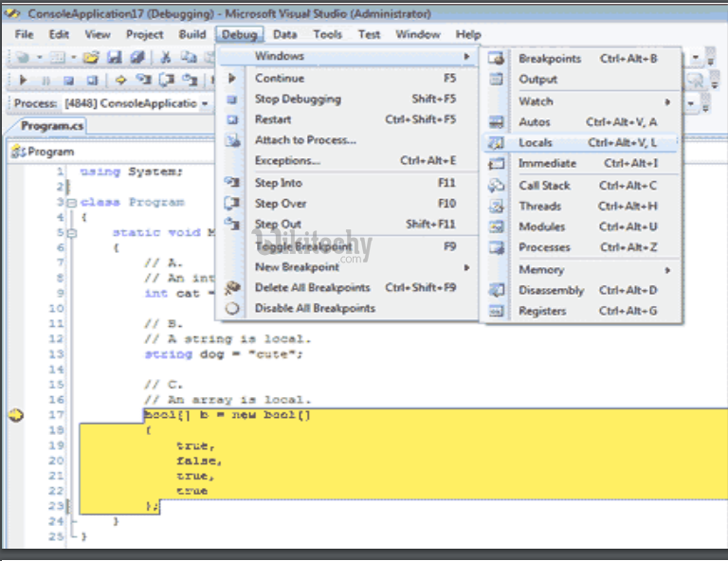This screenshot has height=561, width=728.
Task: Choose Step Over in the Debug menu
Action: [x=281, y=204]
